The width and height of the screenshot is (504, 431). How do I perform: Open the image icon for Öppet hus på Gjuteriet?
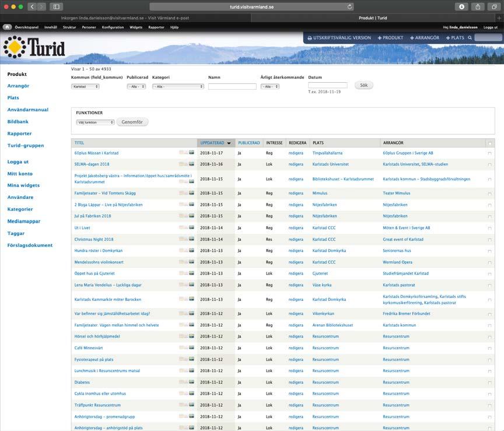(x=191, y=273)
